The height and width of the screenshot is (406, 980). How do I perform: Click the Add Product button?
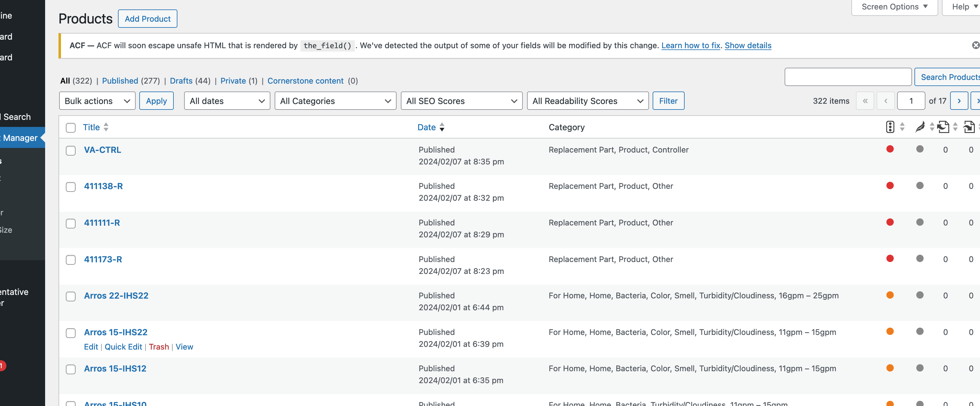[148, 19]
